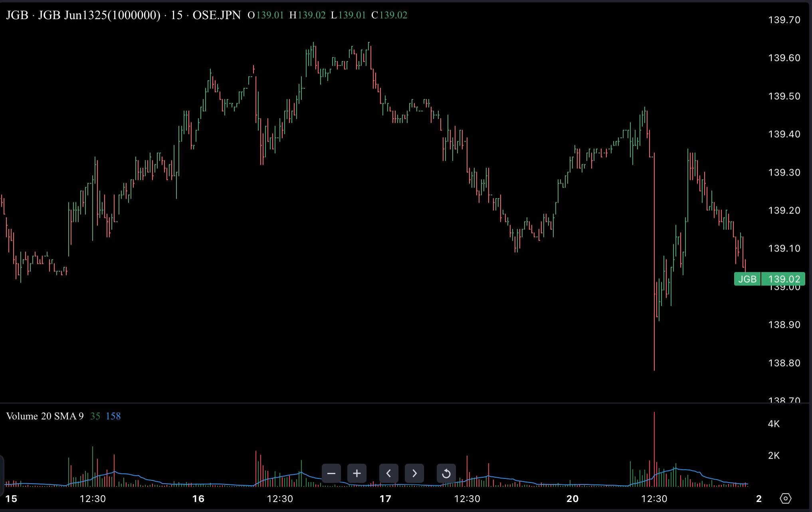The image size is (812, 512).
Task: Click the low value L139.01
Action: [349, 15]
